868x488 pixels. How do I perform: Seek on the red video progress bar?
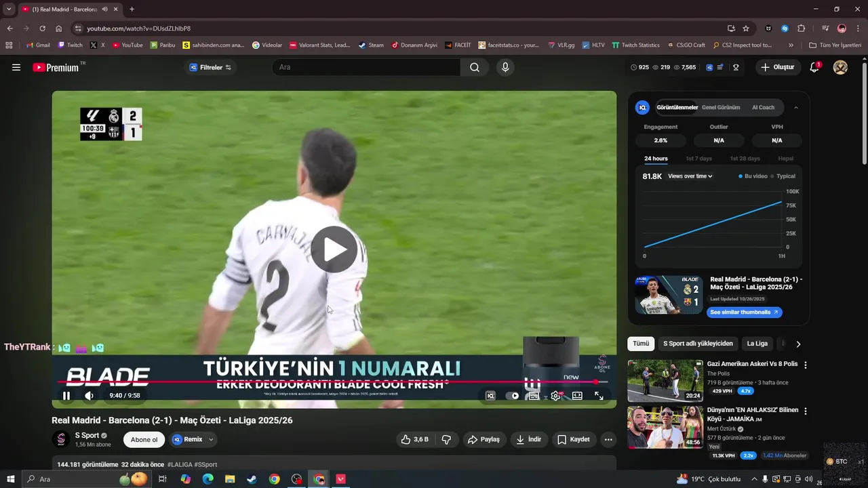334,382
